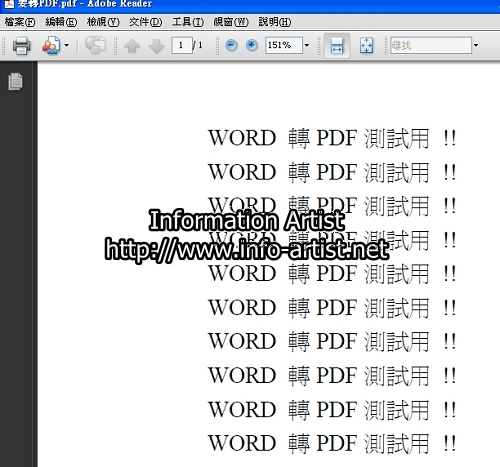Click the greyed-out share globe icon
The width and height of the screenshot is (500, 467).
pos(95,45)
